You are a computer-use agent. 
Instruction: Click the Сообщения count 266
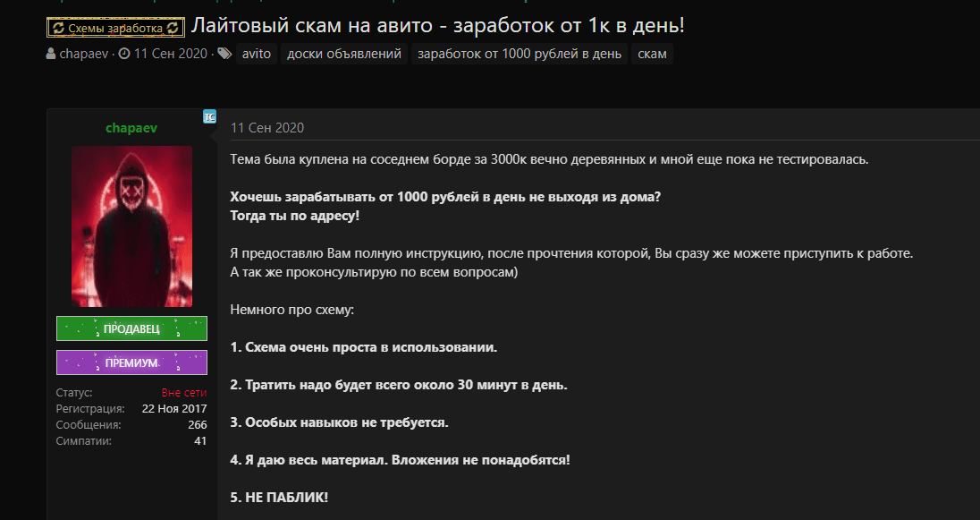coord(197,425)
